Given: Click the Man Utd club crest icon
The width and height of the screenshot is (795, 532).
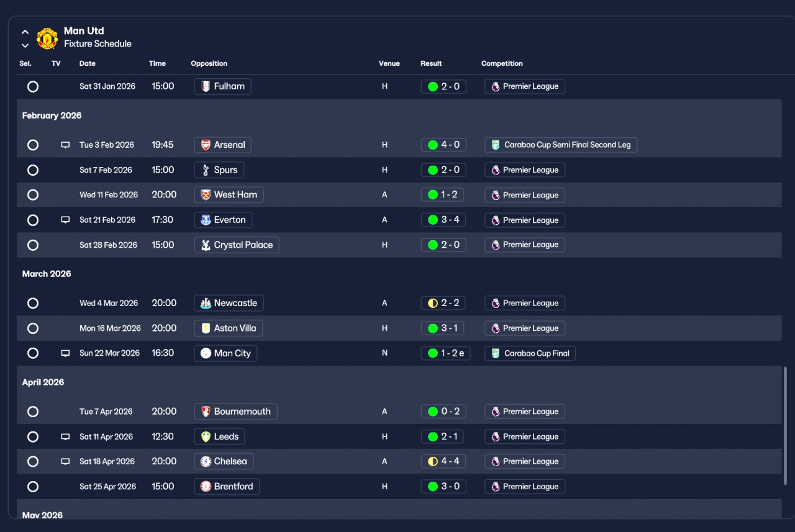Looking at the screenshot, I should tap(47, 38).
